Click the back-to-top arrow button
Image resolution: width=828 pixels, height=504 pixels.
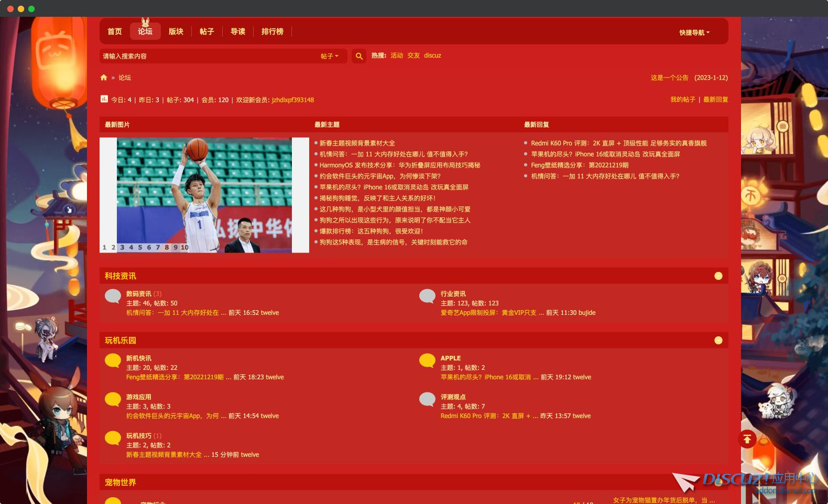747,439
